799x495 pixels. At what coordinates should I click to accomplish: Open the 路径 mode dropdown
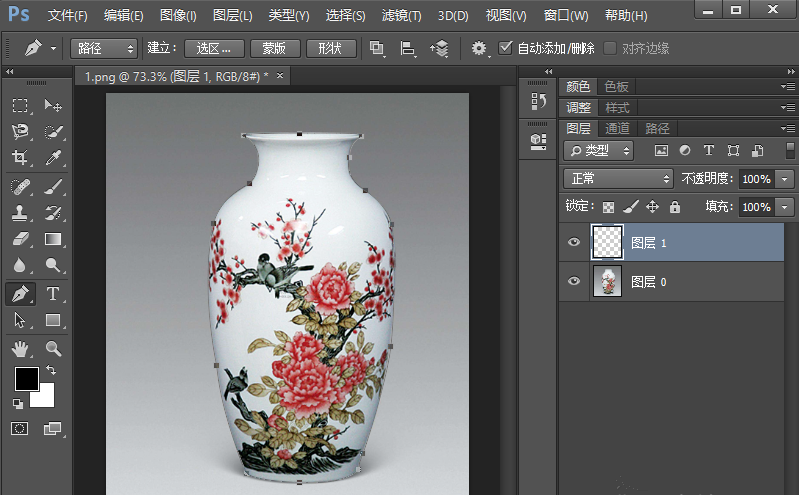pos(104,48)
